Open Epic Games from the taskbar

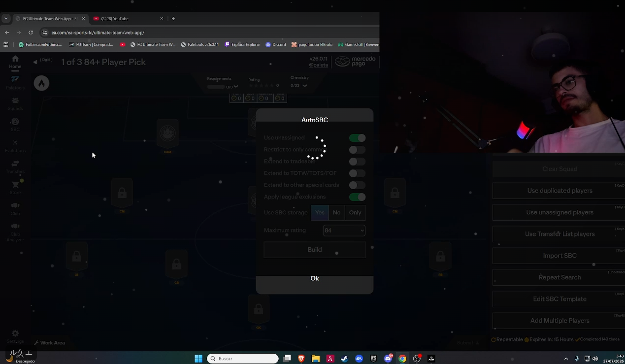373,359
